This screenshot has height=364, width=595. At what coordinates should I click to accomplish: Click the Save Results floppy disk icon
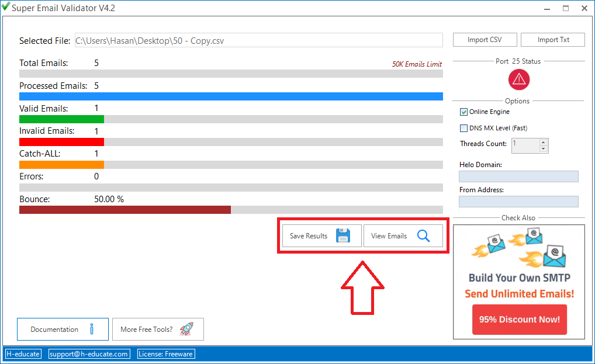[x=343, y=235]
